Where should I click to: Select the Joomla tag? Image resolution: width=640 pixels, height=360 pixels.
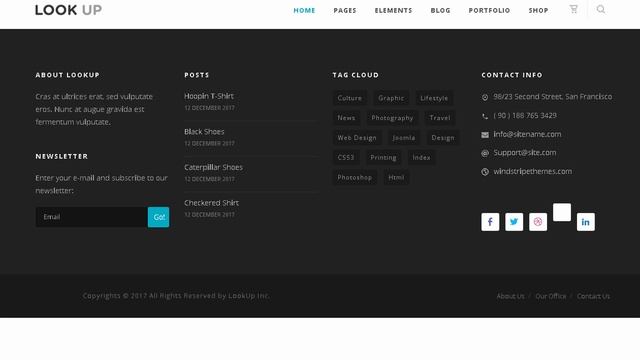coord(404,138)
